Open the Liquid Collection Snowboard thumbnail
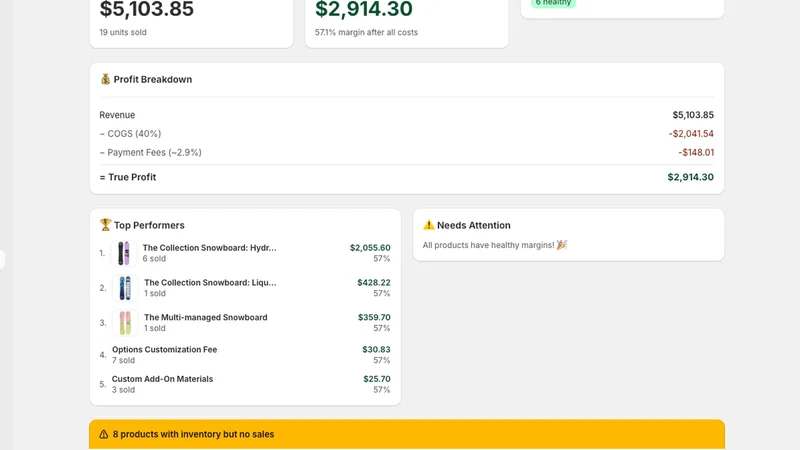800x450 pixels. [x=125, y=288]
